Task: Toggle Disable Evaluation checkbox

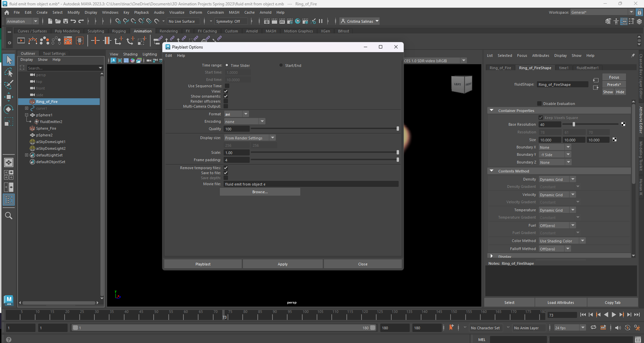Action: 539,104
